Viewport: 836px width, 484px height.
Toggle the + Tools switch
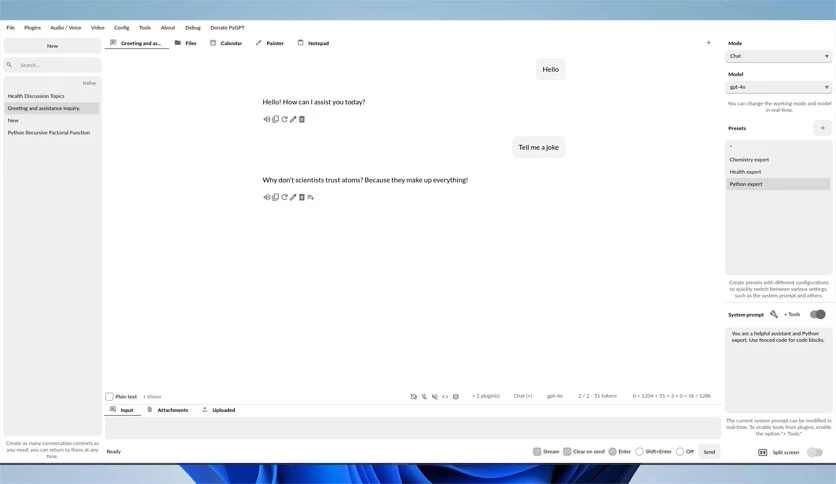pos(817,314)
